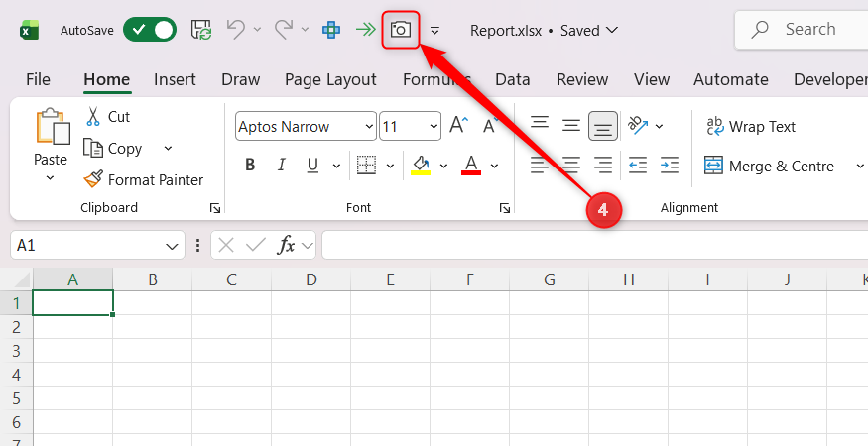Image resolution: width=868 pixels, height=446 pixels.
Task: Open Underline style dropdown arrow
Action: (336, 166)
